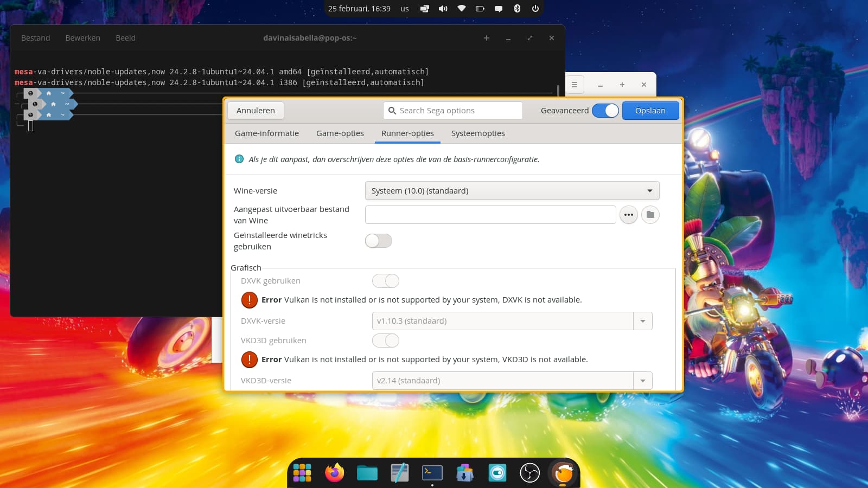Open the notifications bubble icon in top bar
Screen dimensions: 868x488
point(499,9)
